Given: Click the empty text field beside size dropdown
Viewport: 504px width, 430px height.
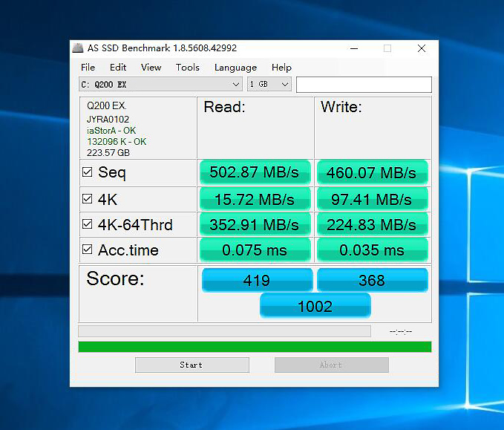Looking at the screenshot, I should pyautogui.click(x=363, y=85).
